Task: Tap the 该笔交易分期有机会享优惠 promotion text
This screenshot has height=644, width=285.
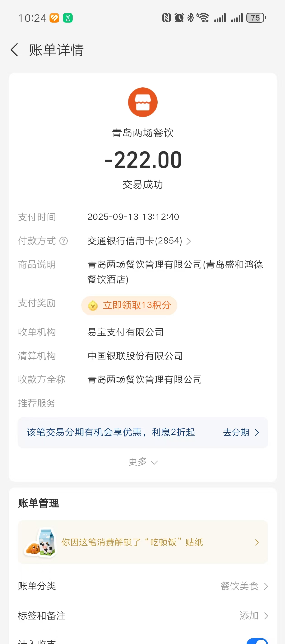Action: point(111,432)
